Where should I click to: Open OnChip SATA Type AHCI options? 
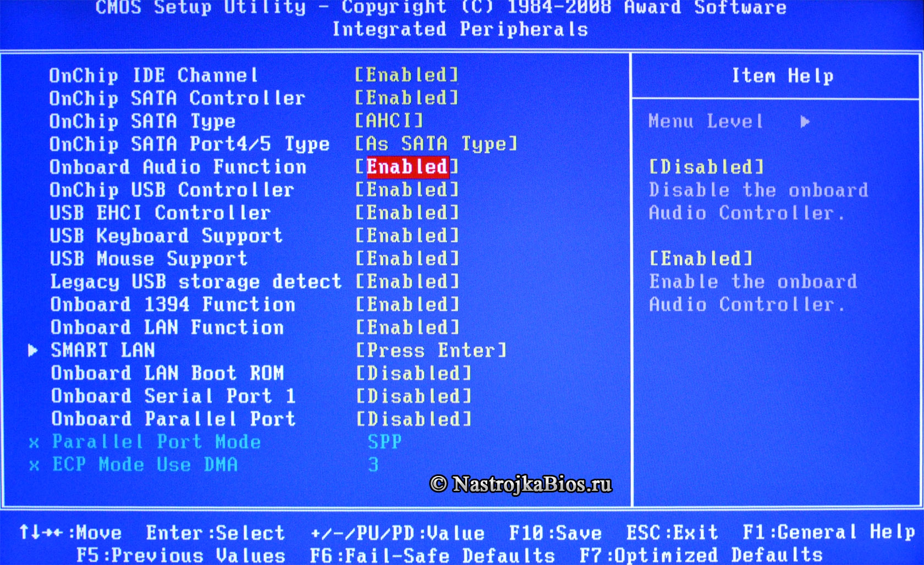[389, 121]
